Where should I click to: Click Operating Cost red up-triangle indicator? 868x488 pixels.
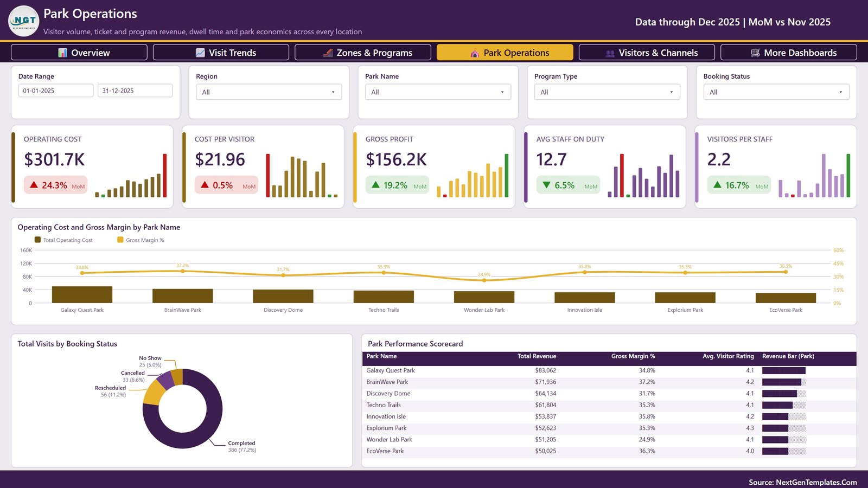point(34,185)
